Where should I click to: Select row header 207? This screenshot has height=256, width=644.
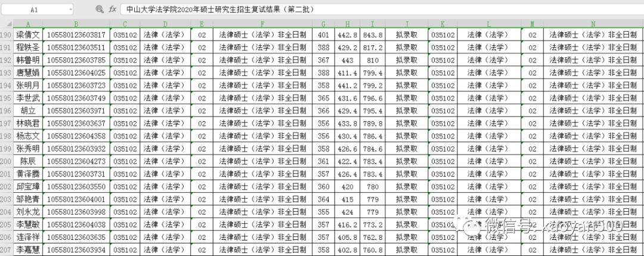click(7, 250)
